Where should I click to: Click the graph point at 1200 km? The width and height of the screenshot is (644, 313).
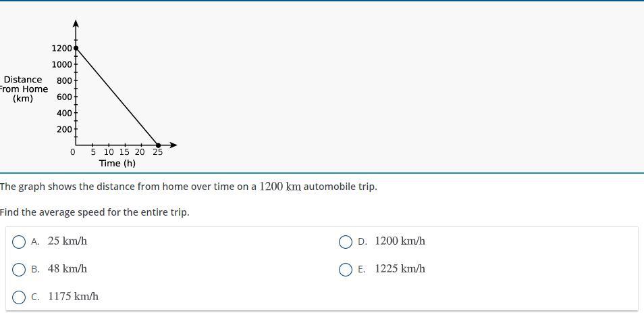pos(76,48)
